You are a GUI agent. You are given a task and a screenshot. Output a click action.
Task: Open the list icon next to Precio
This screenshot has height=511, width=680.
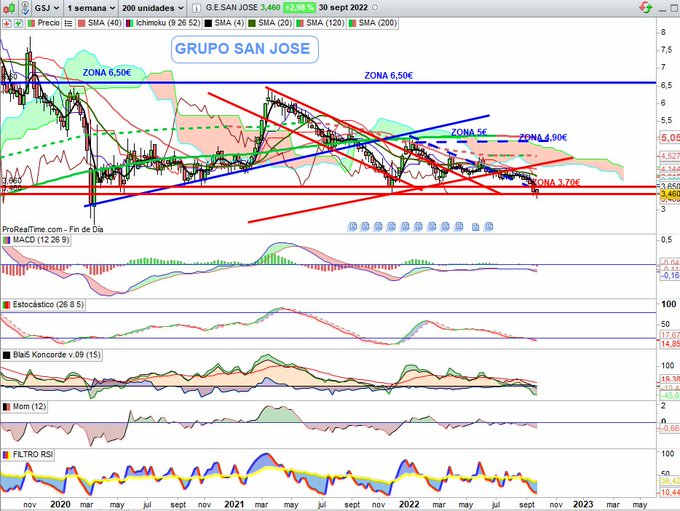coord(68,23)
